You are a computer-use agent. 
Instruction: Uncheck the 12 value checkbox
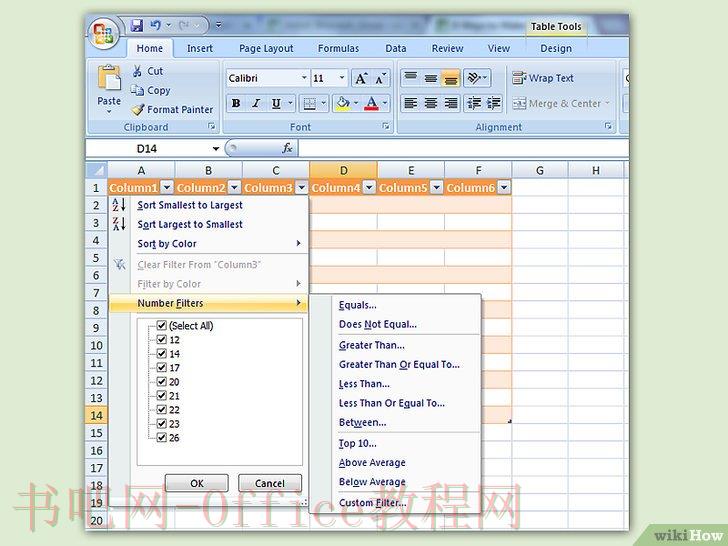(162, 339)
